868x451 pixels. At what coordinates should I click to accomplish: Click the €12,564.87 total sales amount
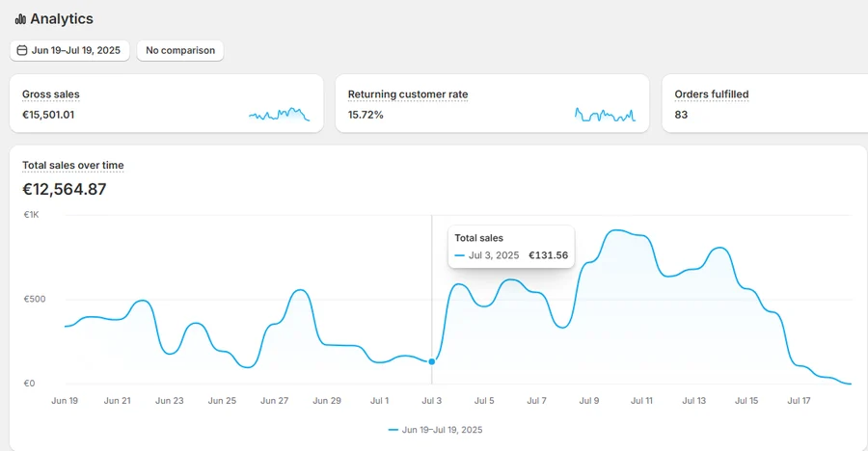[x=65, y=189]
